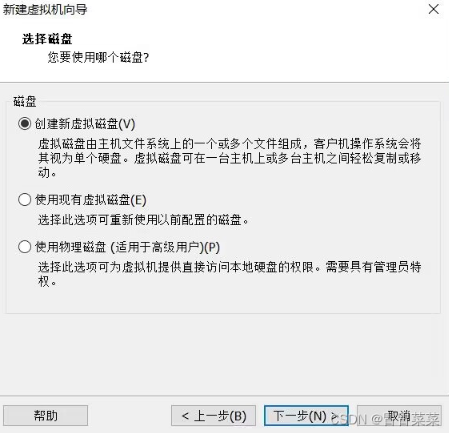
Task: Go back with 上一步(B) button
Action: [x=213, y=415]
